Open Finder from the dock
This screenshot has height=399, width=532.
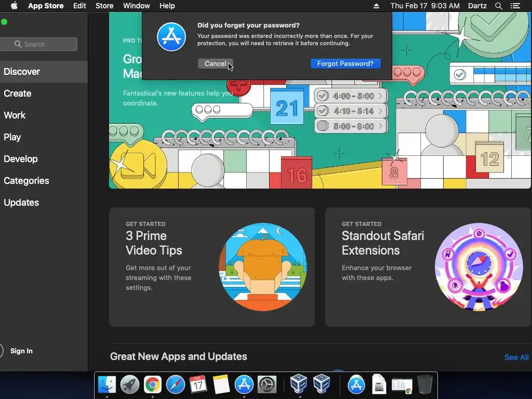(107, 385)
